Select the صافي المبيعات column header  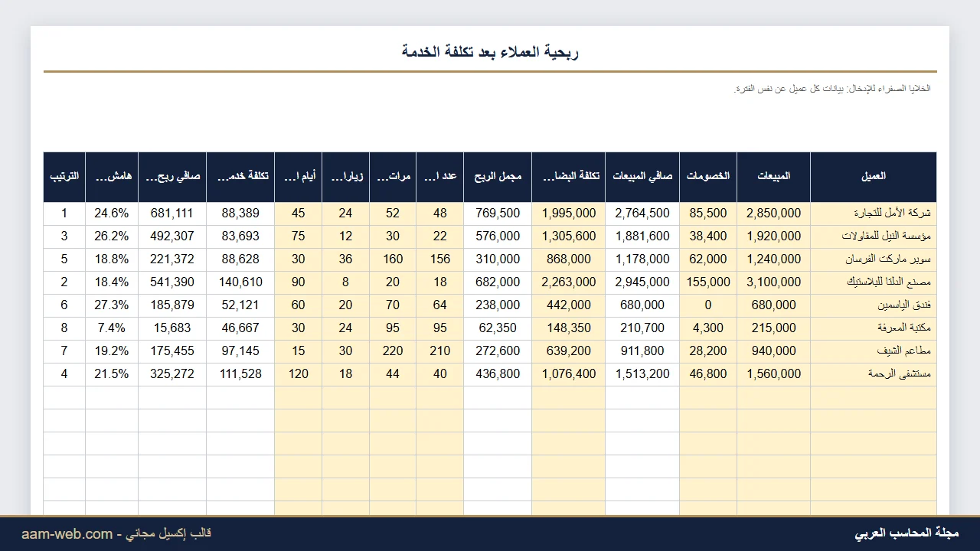[x=642, y=176]
